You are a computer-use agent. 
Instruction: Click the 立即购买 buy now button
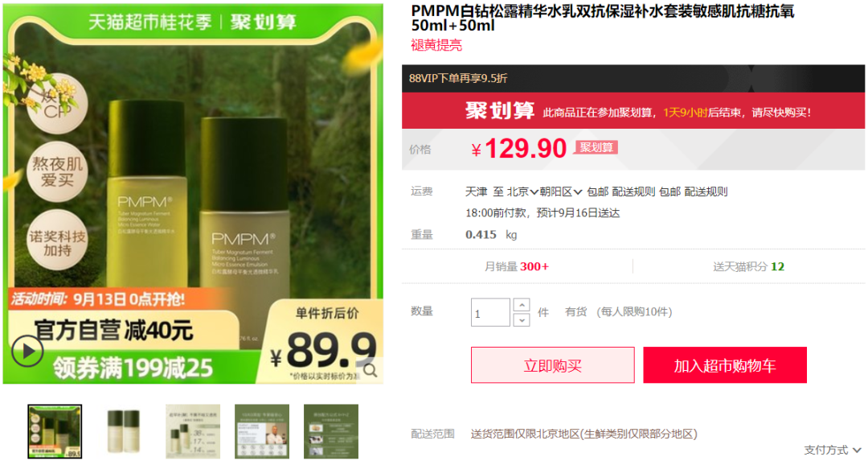[x=552, y=365]
